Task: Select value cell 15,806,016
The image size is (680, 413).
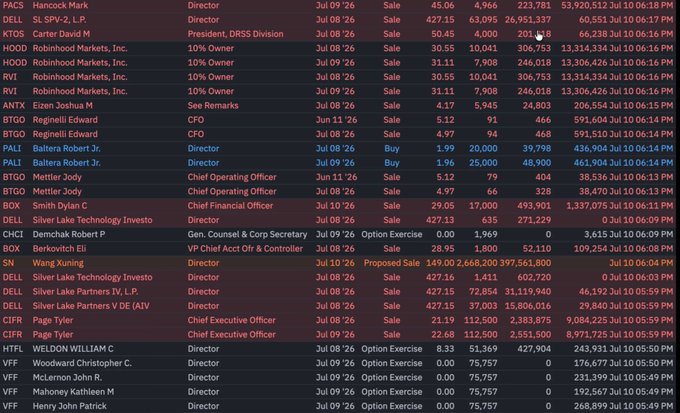Action: tap(528, 306)
